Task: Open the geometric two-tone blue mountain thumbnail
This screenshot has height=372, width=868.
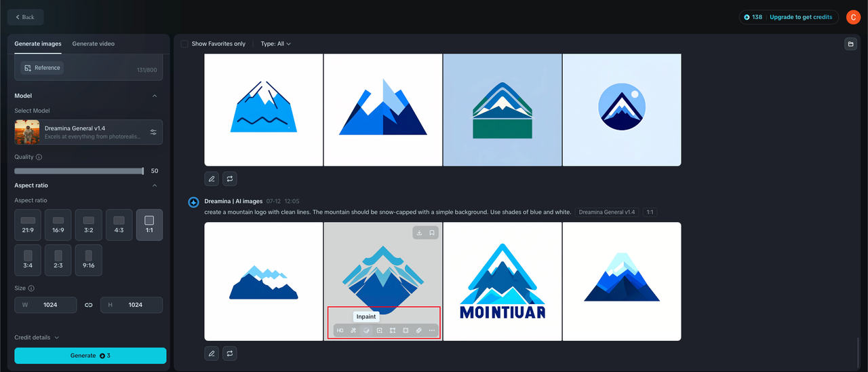Action: (383, 109)
